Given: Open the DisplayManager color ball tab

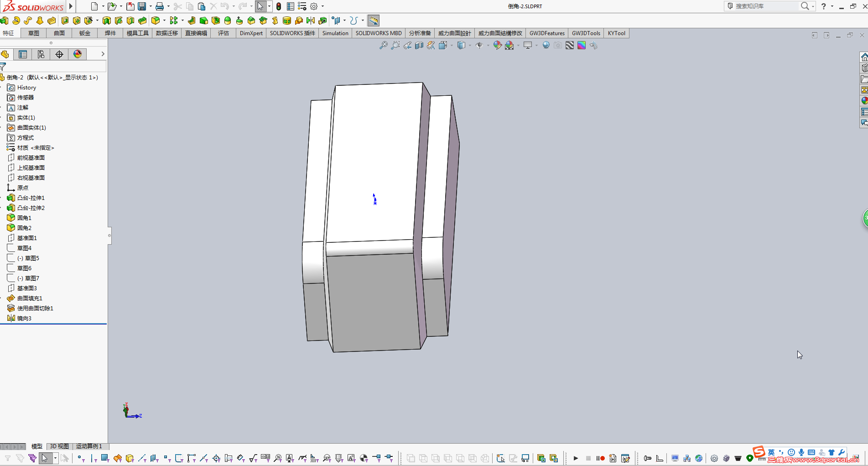Looking at the screenshot, I should 78,54.
